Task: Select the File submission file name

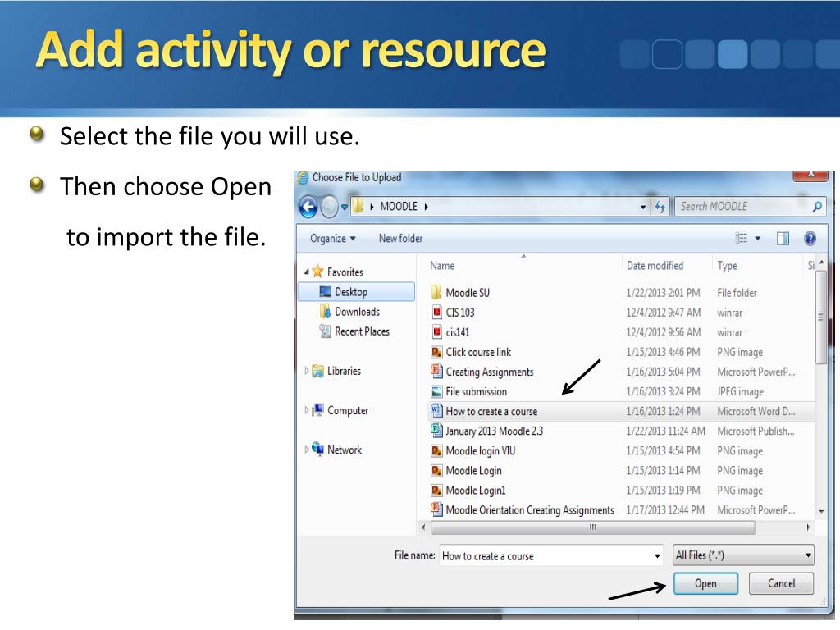Action: pos(477,391)
